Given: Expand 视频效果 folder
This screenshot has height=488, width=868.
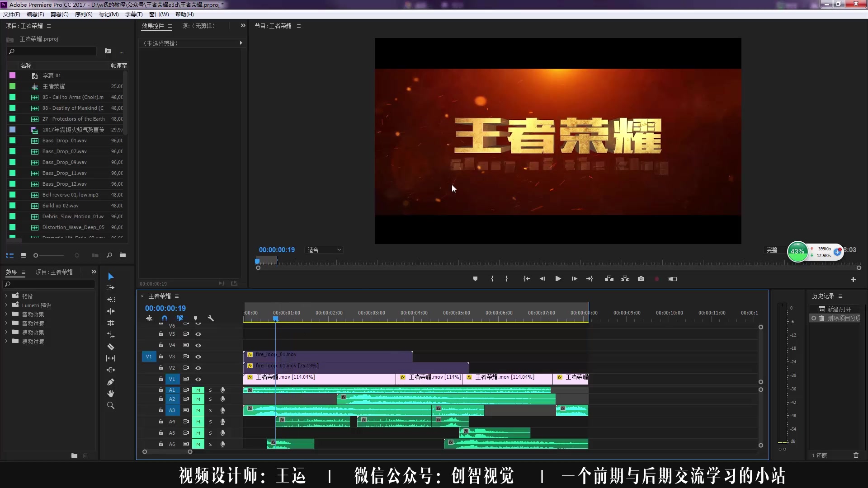Looking at the screenshot, I should pos(6,333).
